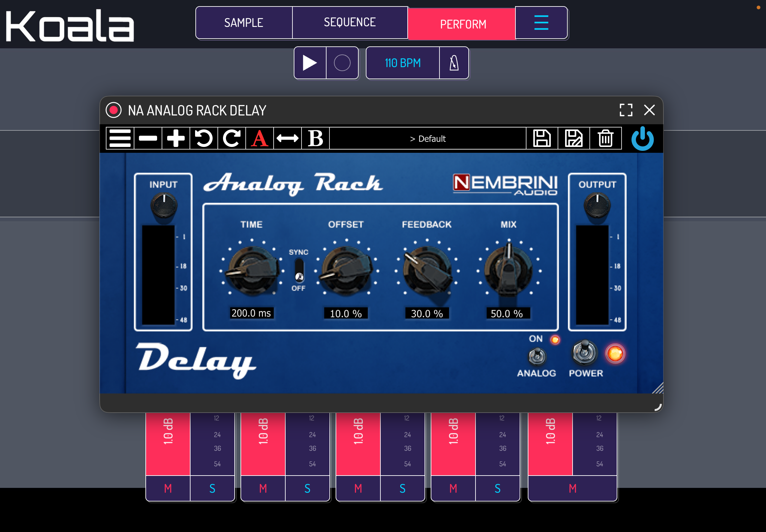The height and width of the screenshot is (532, 766).
Task: Click the Koala logo
Action: (70, 26)
